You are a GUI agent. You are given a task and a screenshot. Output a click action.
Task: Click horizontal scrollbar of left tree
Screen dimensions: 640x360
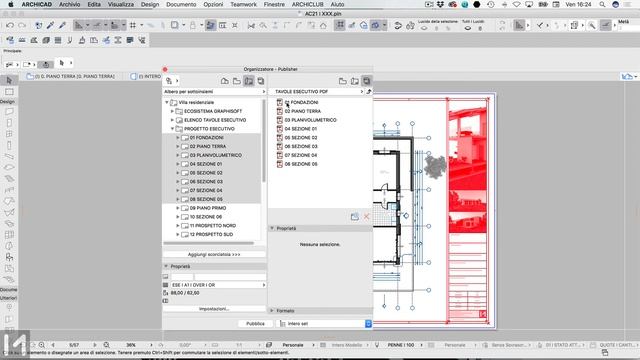[209, 243]
